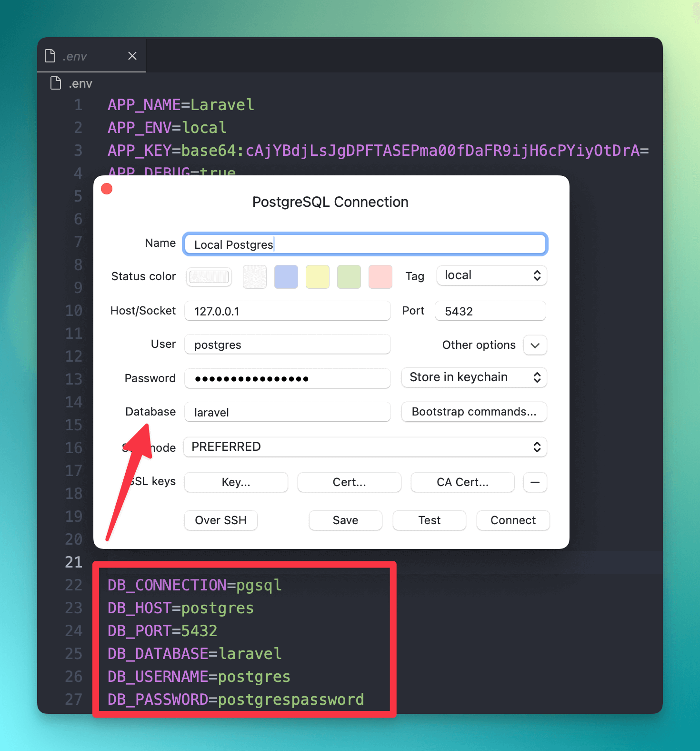Click the minus button next to CA Cert

[535, 482]
